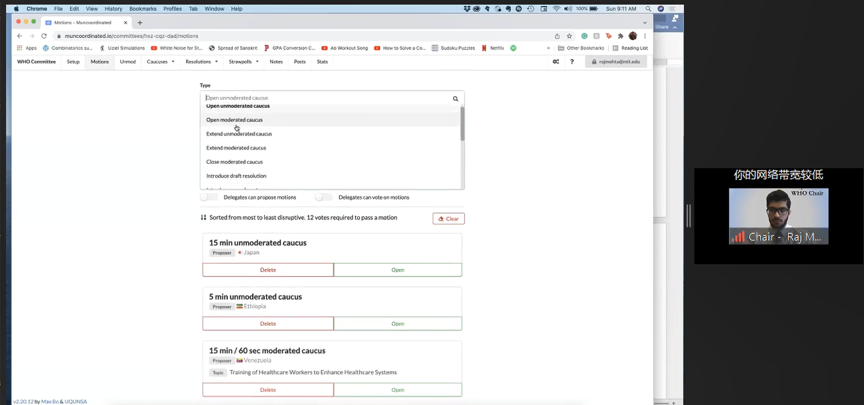Delete Venezuela's moderated caucus motion
The image size is (864, 405).
point(268,390)
